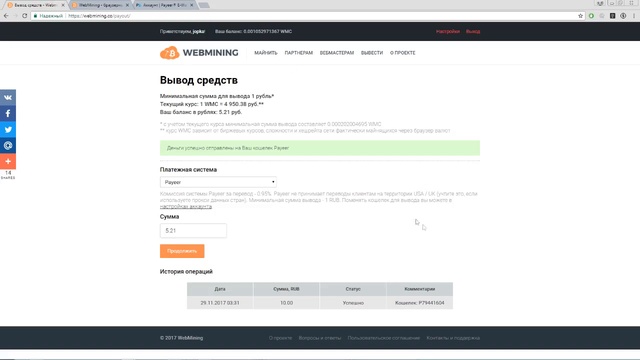This screenshot has width=640, height=360.
Task: Click the green success notification banner
Action: tap(320, 148)
